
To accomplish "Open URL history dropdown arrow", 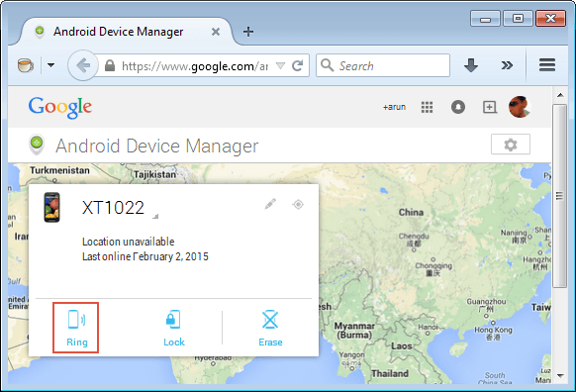I will 280,65.
